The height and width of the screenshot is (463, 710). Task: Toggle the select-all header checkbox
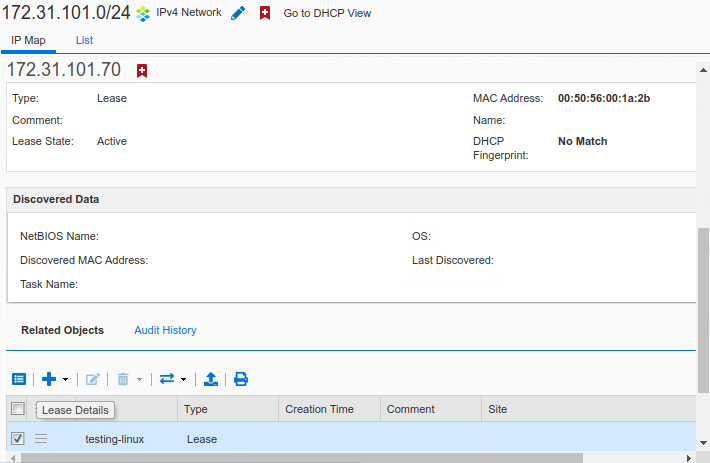click(x=17, y=408)
